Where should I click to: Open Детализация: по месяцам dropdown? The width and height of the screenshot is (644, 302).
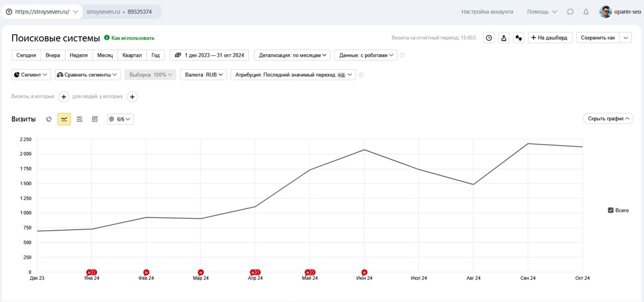[x=292, y=55]
